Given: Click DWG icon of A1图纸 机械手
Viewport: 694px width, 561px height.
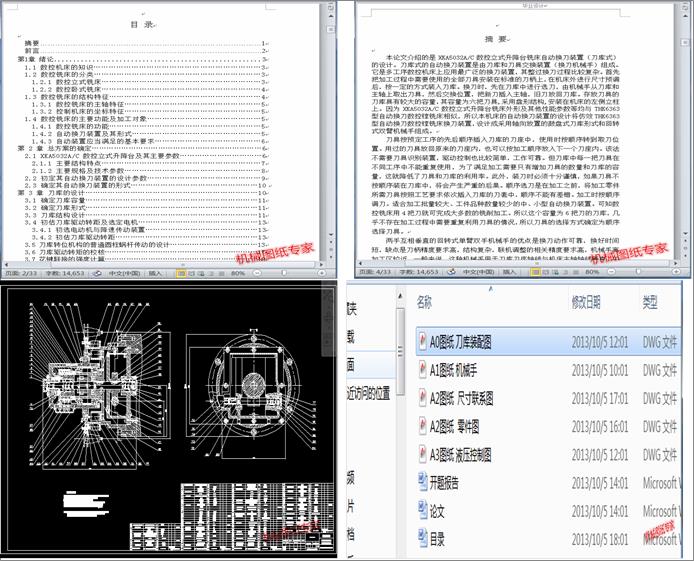Looking at the screenshot, I should tap(423, 369).
